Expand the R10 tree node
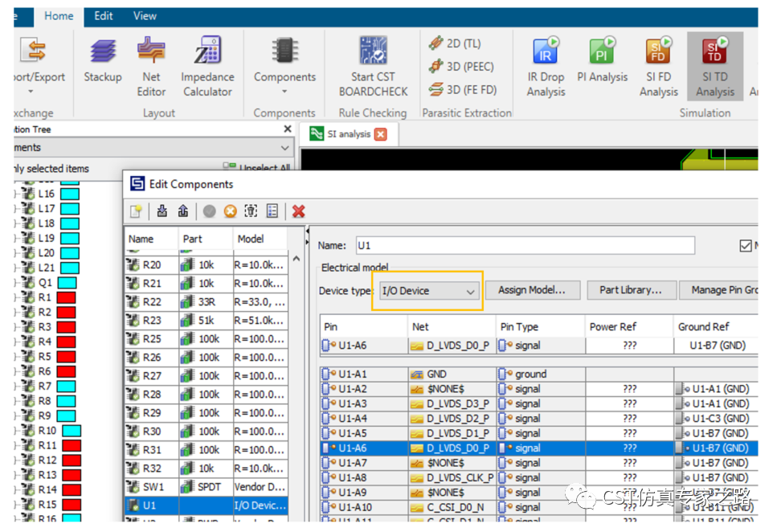The width and height of the screenshot is (777, 532). tap(16, 431)
